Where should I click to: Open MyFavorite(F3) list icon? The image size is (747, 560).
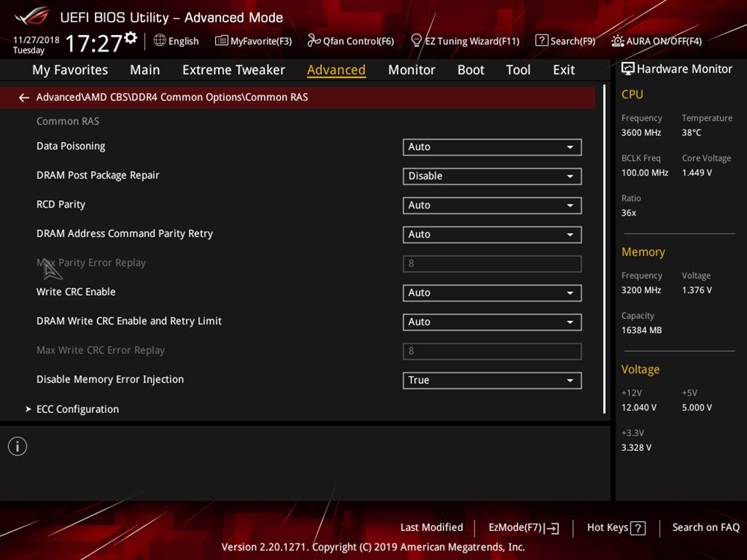(x=221, y=40)
